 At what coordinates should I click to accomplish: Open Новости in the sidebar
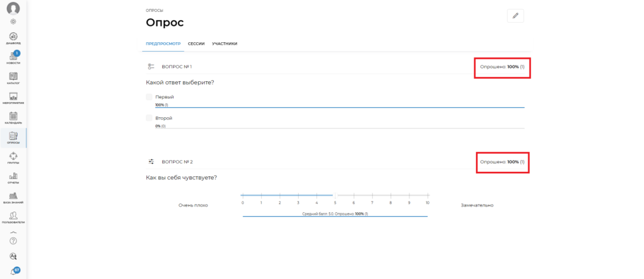pos(13,57)
